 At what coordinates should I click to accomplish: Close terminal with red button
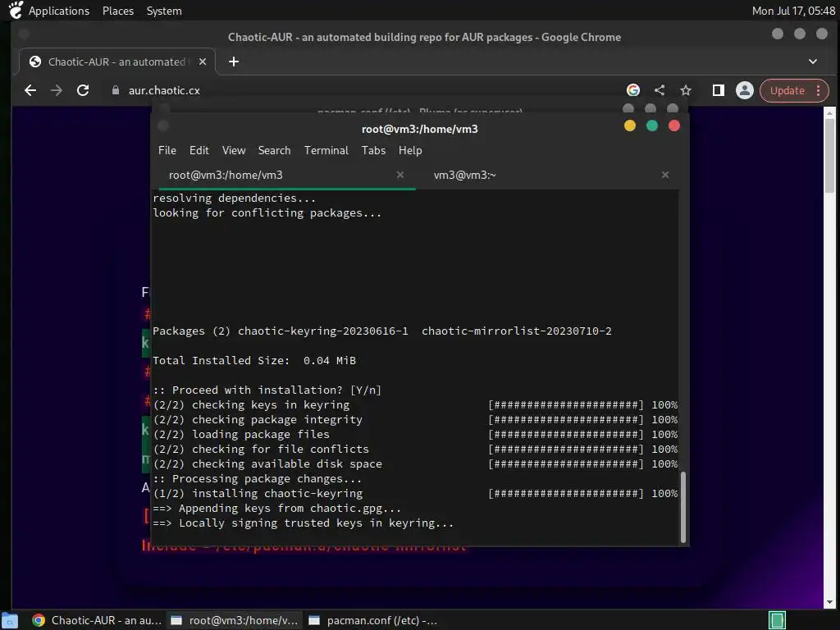pyautogui.click(x=674, y=126)
